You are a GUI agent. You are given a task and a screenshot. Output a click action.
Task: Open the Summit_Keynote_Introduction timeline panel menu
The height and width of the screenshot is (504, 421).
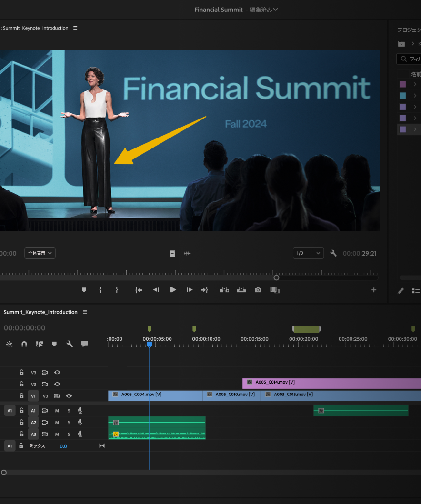pyautogui.click(x=85, y=312)
